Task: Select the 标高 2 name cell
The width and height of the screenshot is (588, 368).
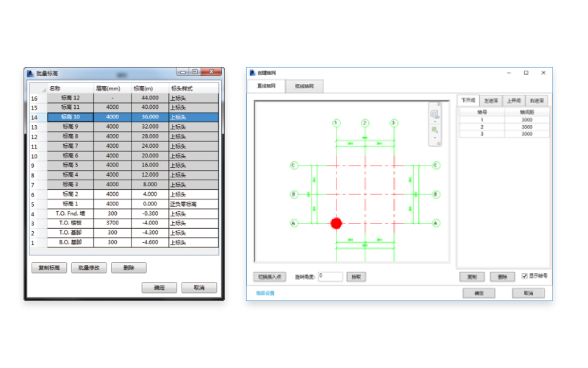Action: click(x=71, y=194)
